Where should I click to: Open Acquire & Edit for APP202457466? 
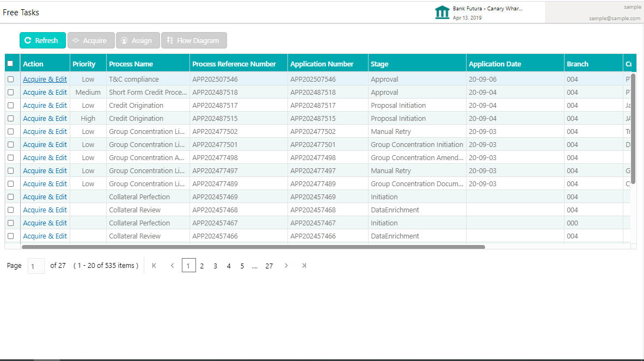point(45,236)
